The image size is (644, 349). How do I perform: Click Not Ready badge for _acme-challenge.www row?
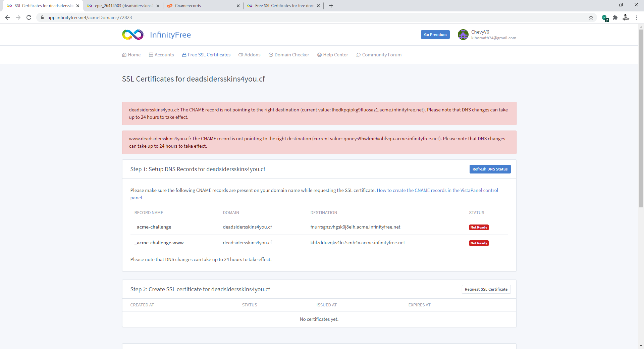pos(479,243)
